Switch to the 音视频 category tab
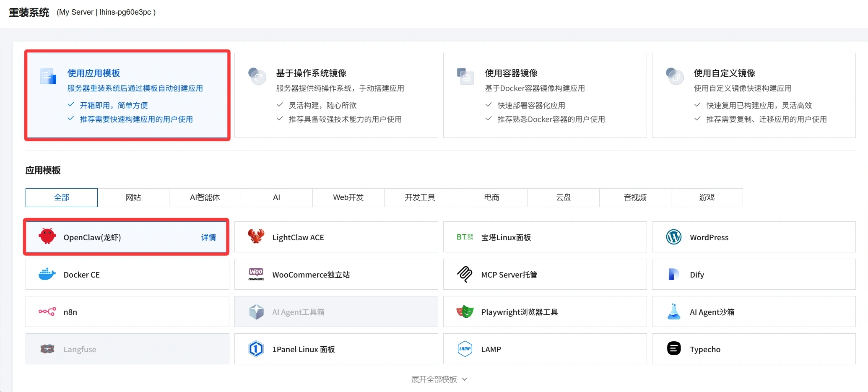The image size is (868, 392). 635,197
